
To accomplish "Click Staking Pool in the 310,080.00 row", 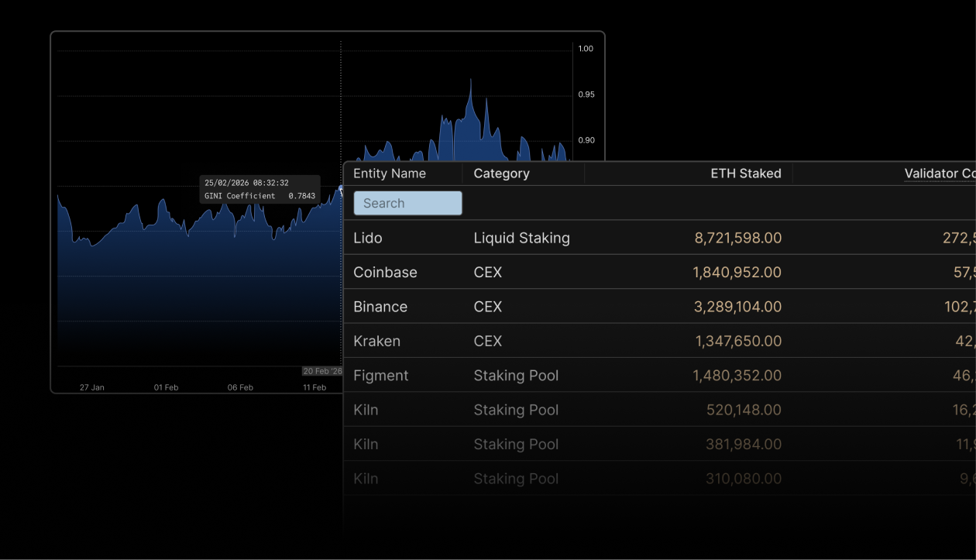I will click(x=516, y=479).
